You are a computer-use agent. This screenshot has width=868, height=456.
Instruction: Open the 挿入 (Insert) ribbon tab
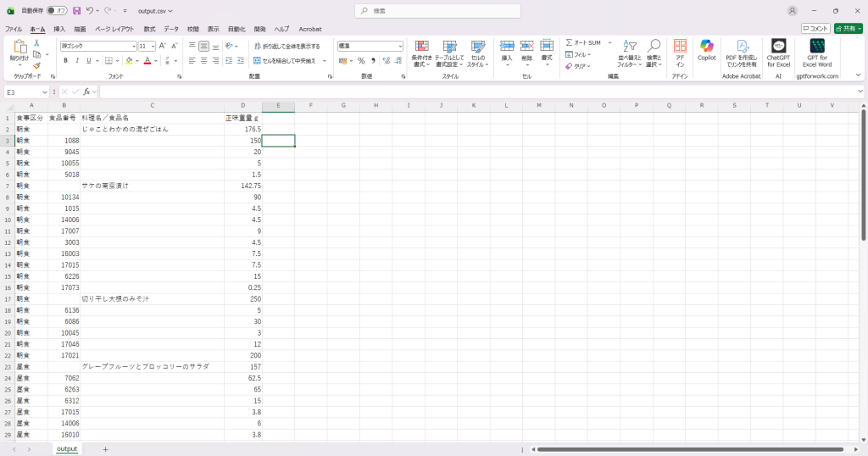pyautogui.click(x=59, y=29)
